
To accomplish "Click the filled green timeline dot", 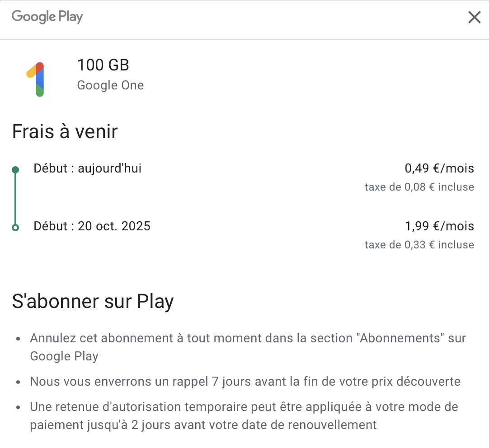I will pos(15,170).
